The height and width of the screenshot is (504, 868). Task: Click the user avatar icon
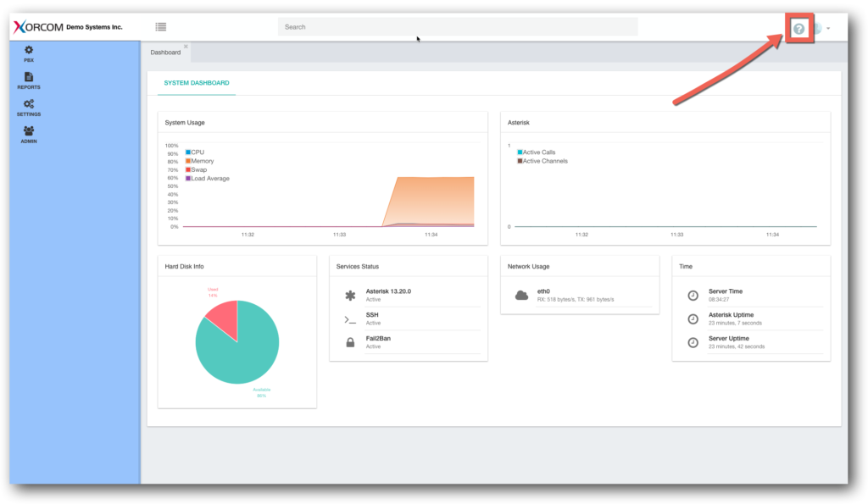[817, 28]
